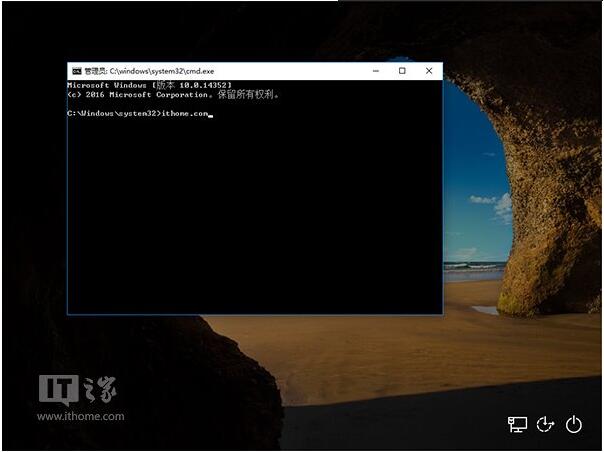Click the cmd icon in title bar
The image size is (604, 452).
click(76, 71)
